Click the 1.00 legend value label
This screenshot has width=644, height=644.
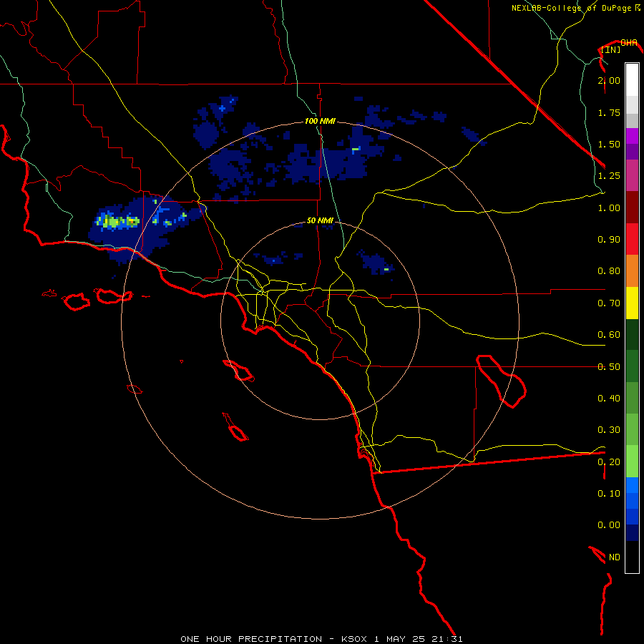pos(609,208)
